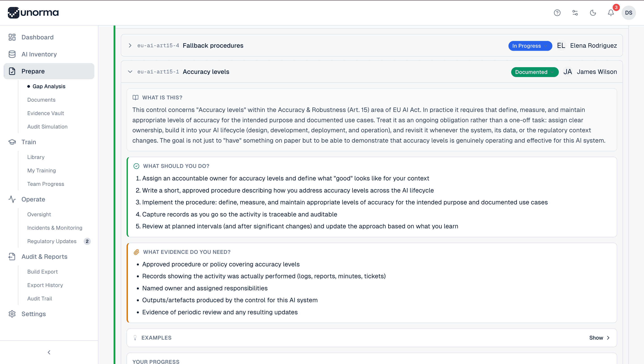Open Regulatory Updates page
The image size is (644, 364).
click(52, 241)
